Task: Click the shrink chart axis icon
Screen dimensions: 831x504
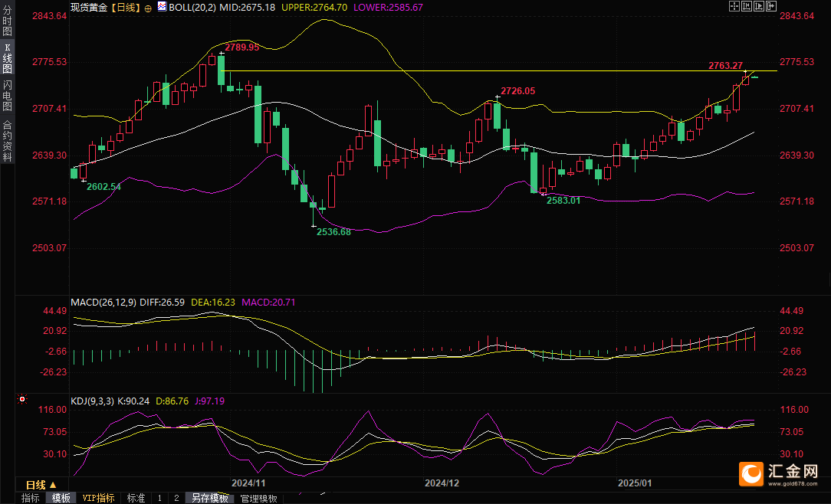Action: (x=747, y=6)
